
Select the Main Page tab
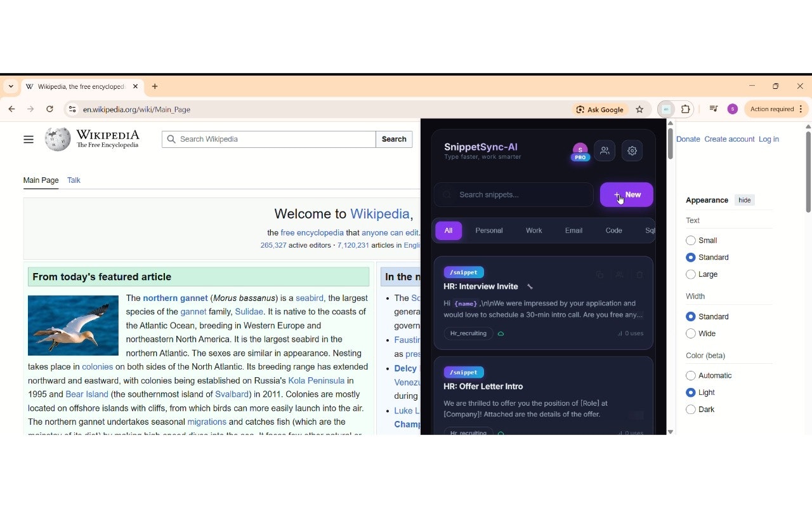coord(41,180)
